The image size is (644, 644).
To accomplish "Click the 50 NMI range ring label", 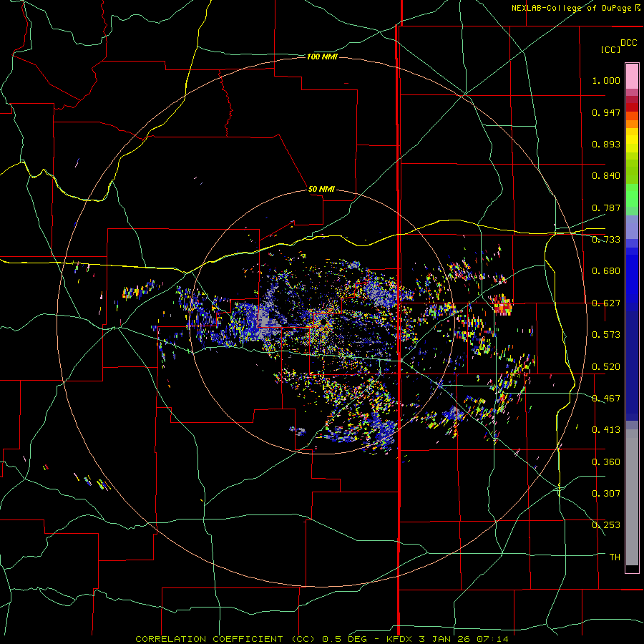I will click(x=321, y=190).
